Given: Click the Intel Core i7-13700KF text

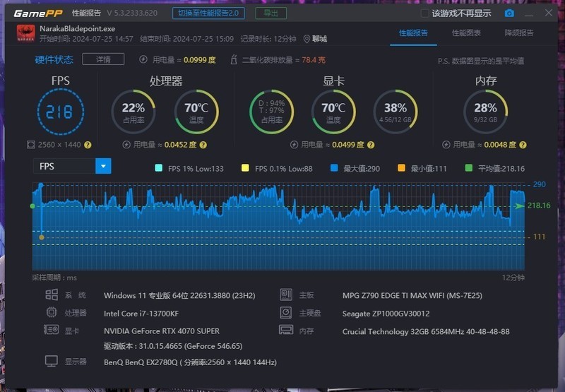Looking at the screenshot, I should point(141,314).
